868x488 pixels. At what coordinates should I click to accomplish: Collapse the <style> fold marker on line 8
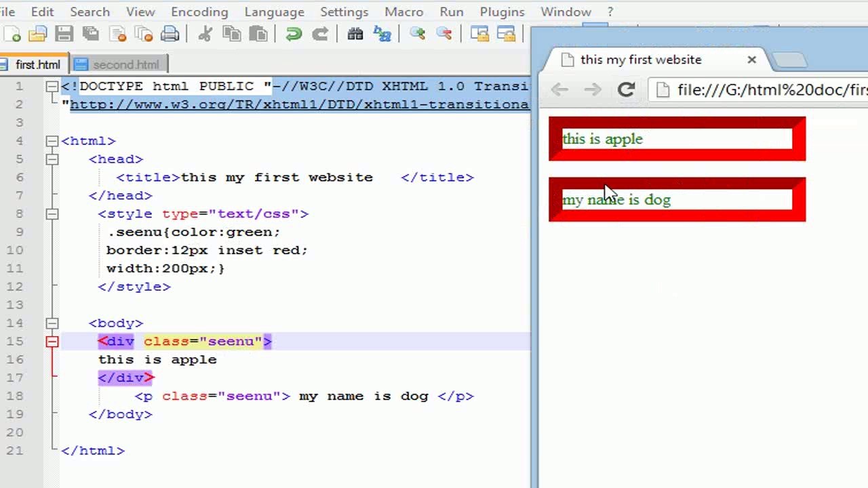tap(52, 214)
